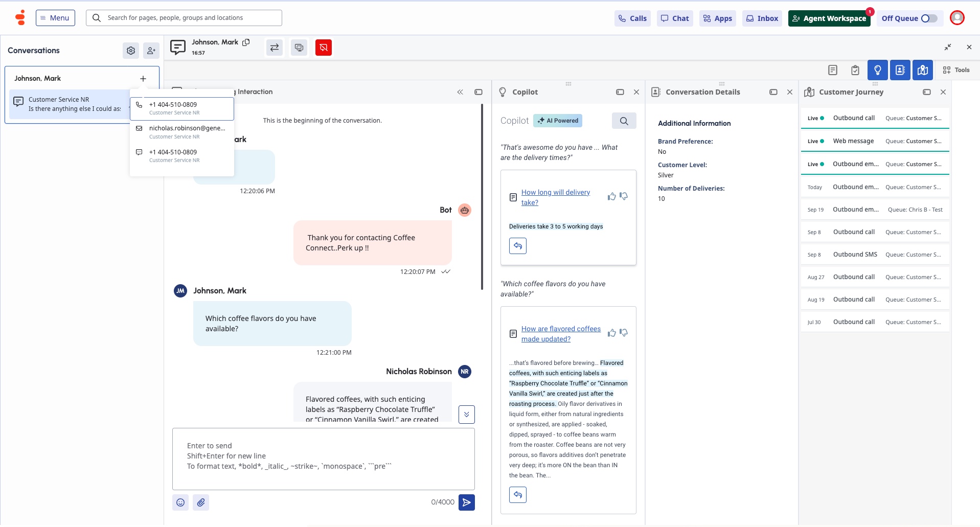This screenshot has width=980, height=527.
Task: Open Copilot search magnifier
Action: [624, 121]
